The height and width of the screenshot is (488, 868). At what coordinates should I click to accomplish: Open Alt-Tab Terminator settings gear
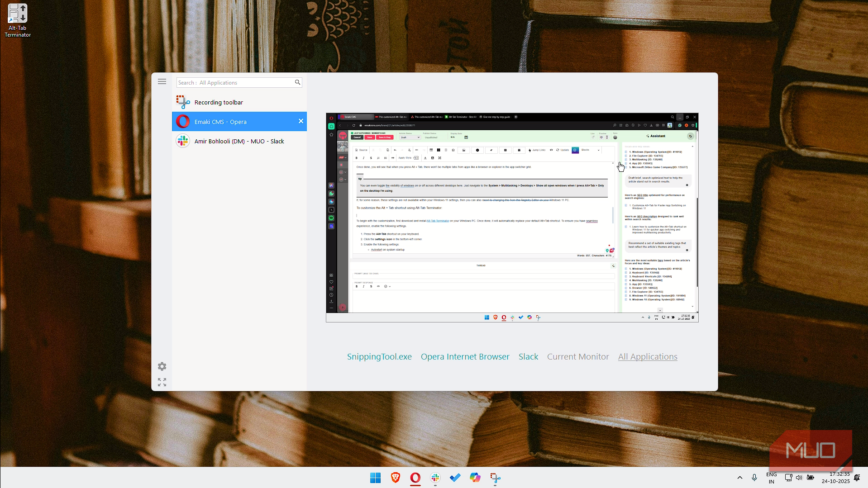pos(162,366)
